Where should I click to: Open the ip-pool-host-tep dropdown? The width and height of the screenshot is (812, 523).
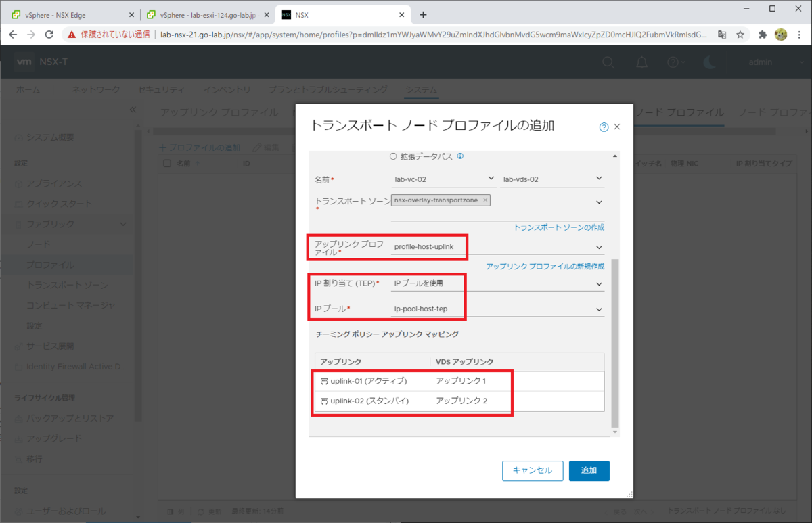[497, 309]
